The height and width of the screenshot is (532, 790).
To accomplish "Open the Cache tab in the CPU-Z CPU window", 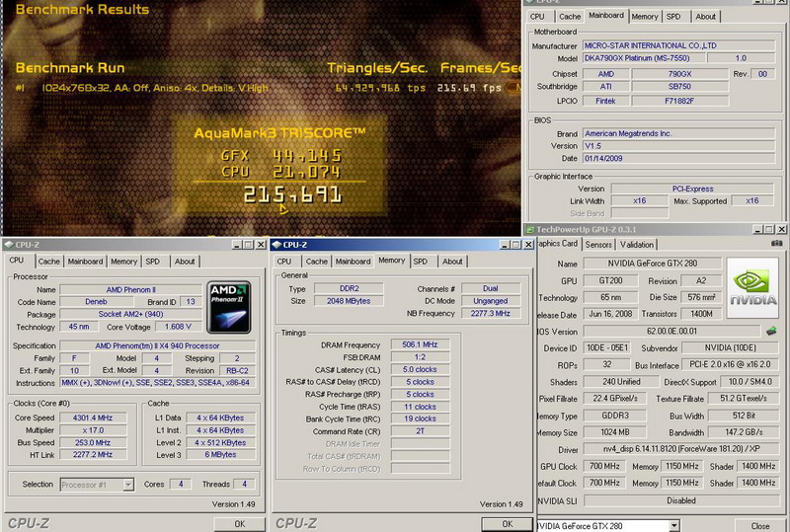I will click(x=48, y=262).
